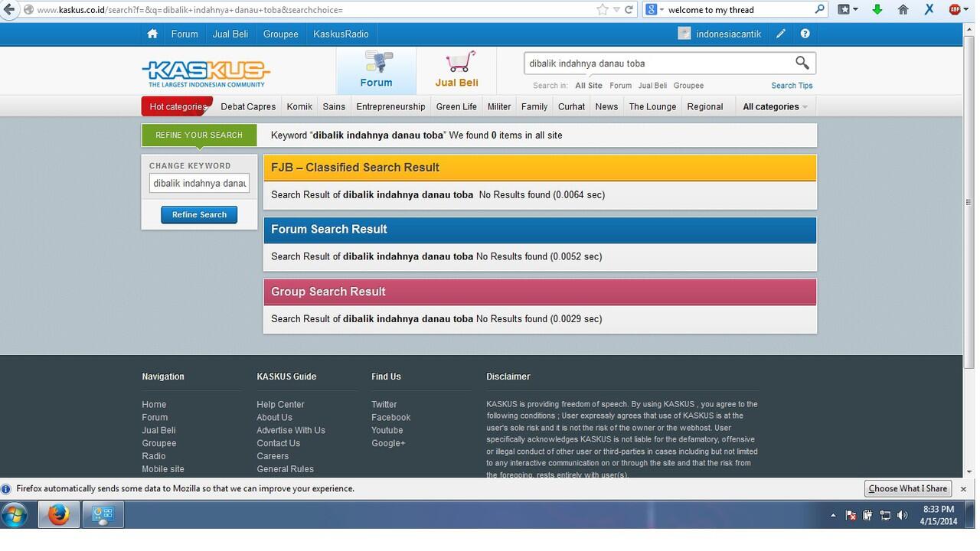Open the bookmarks menu dropdown arrow

click(x=855, y=9)
